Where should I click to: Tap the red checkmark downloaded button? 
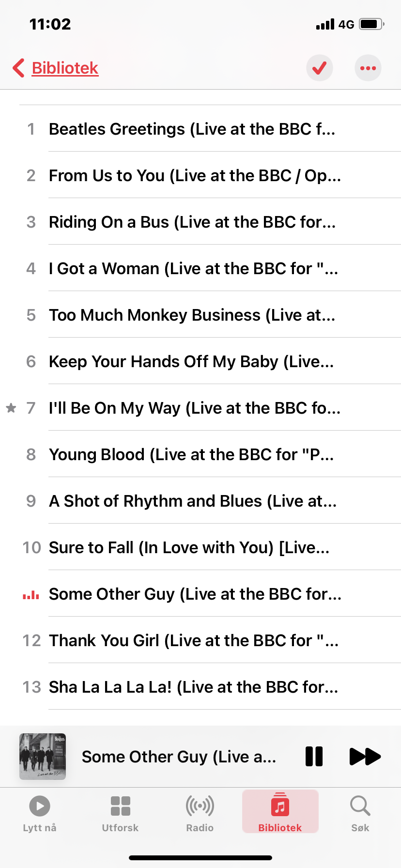coord(320,68)
